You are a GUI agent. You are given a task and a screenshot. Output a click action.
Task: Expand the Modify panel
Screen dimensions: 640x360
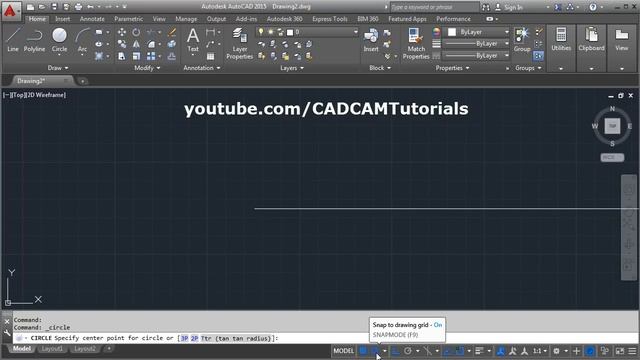(147, 68)
